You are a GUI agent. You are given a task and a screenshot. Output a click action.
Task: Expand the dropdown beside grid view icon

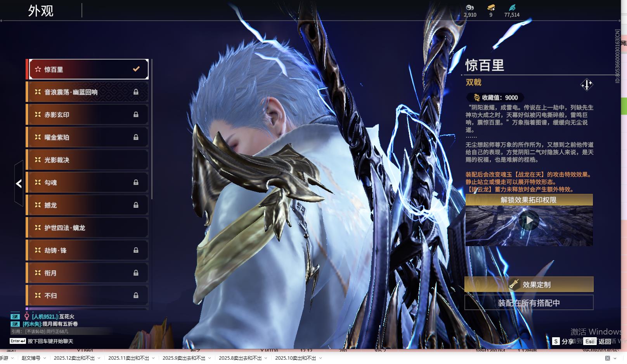pyautogui.click(x=615, y=358)
